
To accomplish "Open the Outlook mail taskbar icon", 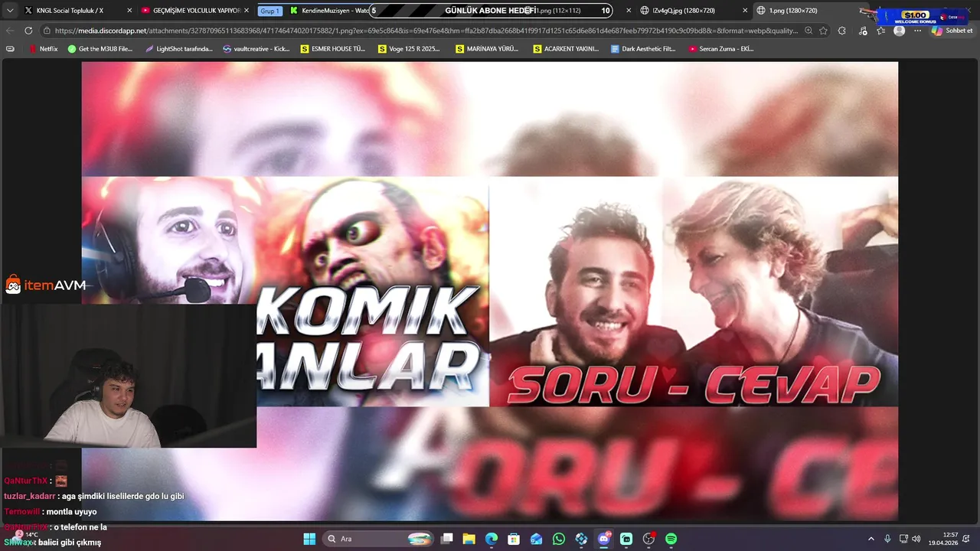I will pyautogui.click(x=536, y=539).
